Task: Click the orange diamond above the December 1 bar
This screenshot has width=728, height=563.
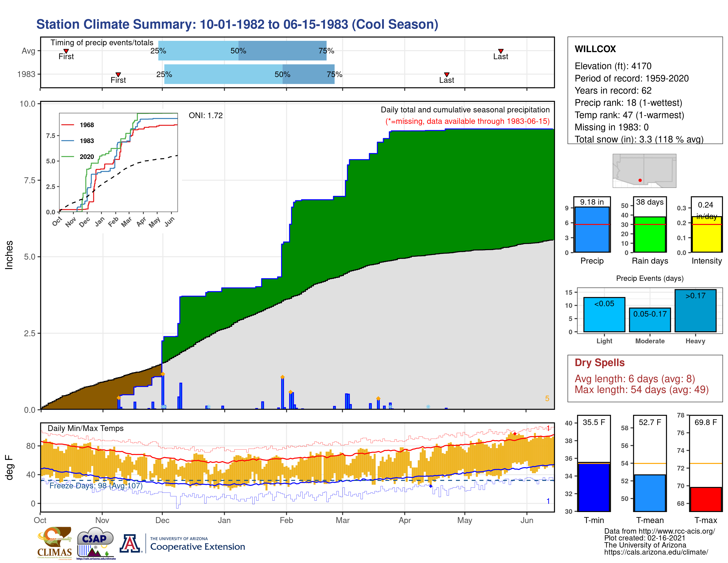Action: (163, 374)
